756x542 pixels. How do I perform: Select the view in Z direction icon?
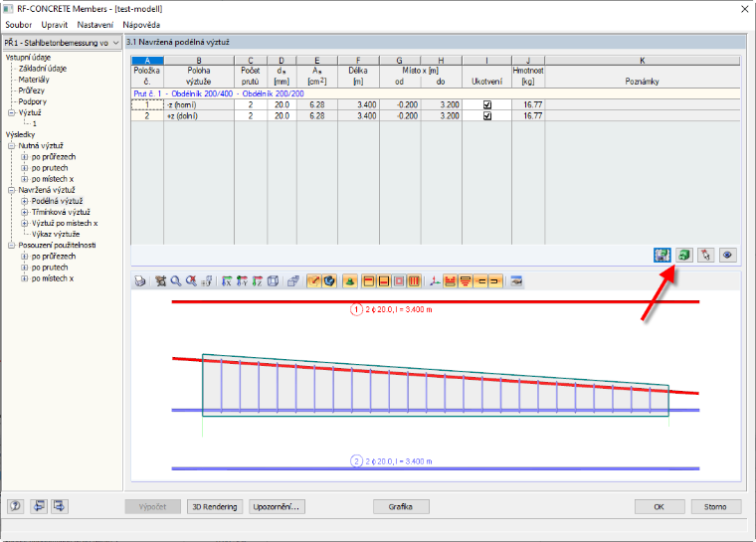point(258,281)
